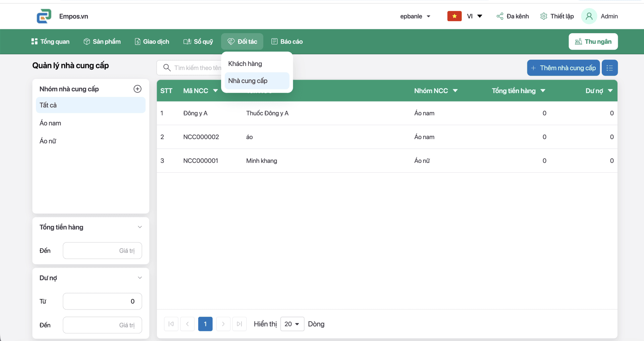This screenshot has width=644, height=341.
Task: Open the rows-per-page 20 dropdown
Action: coord(292,324)
